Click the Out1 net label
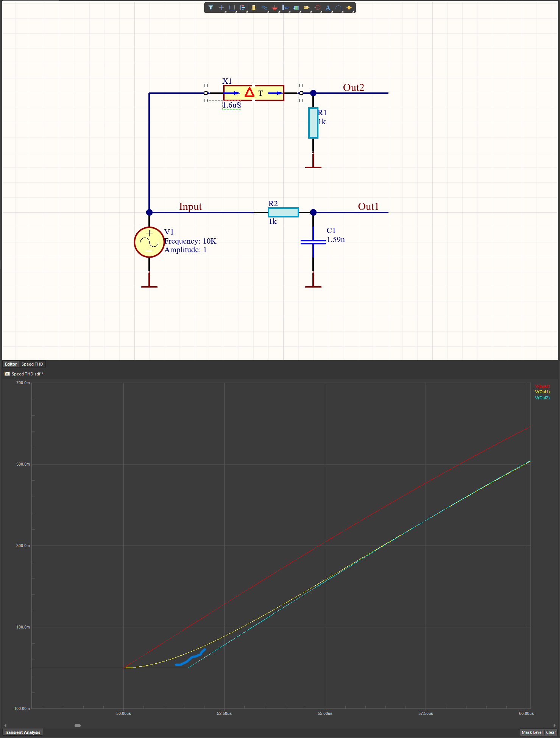This screenshot has height=738, width=560. (x=368, y=206)
